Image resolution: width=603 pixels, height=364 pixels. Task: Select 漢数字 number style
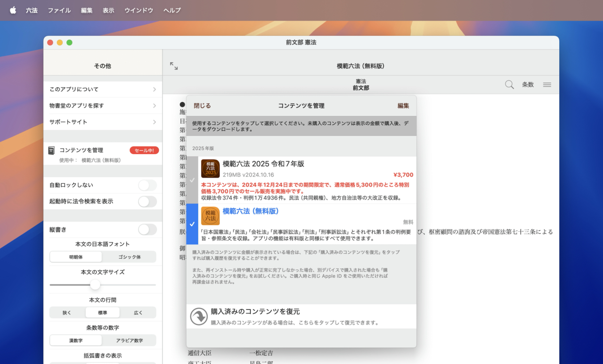point(76,340)
